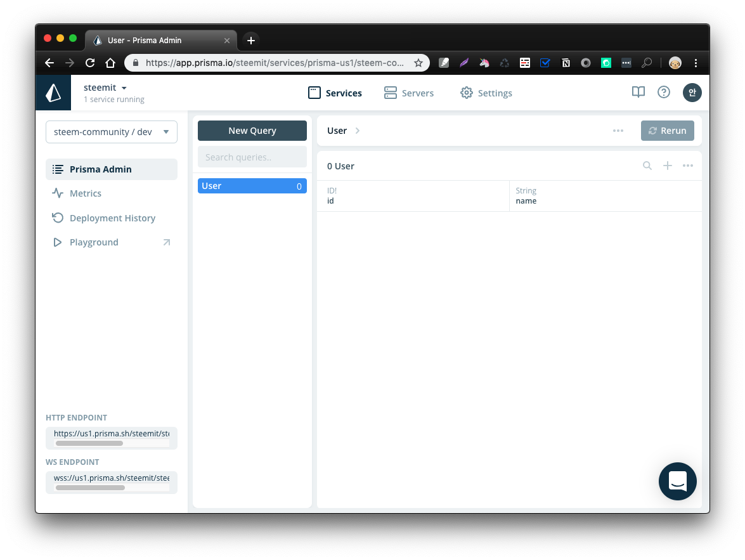Image resolution: width=745 pixels, height=560 pixels.
Task: Open the User table more options ellipsis
Action: pyautogui.click(x=688, y=166)
